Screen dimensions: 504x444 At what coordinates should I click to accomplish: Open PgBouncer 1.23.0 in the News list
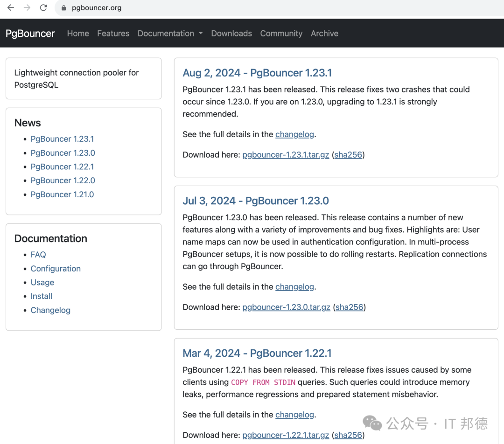point(63,153)
